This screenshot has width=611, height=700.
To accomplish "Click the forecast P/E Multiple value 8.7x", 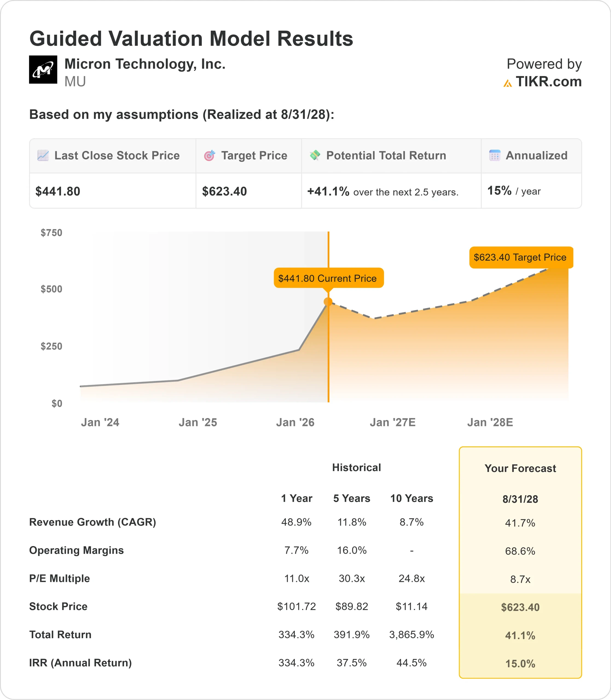I will (x=520, y=579).
